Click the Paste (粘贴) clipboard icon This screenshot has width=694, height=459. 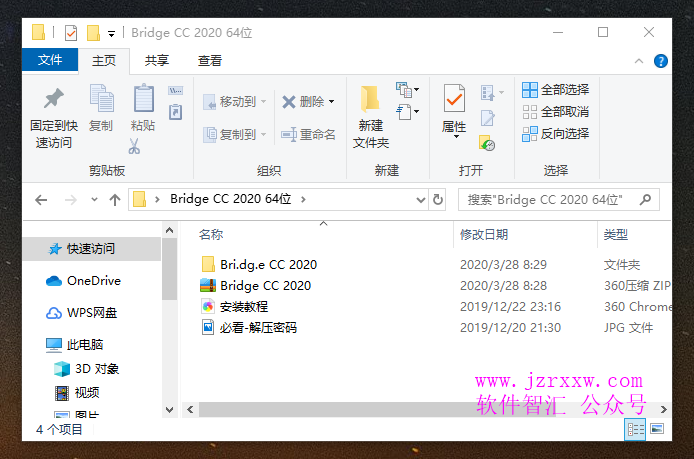143,97
